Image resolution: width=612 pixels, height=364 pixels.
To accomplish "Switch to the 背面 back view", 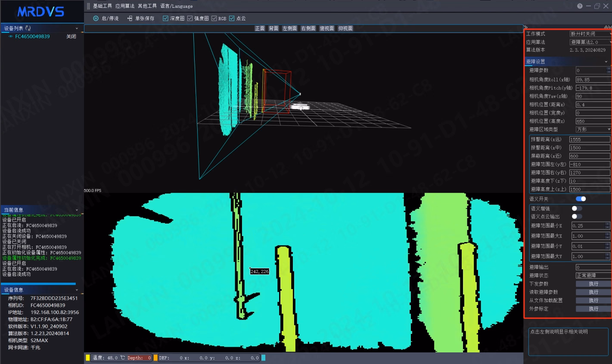I will [x=273, y=28].
